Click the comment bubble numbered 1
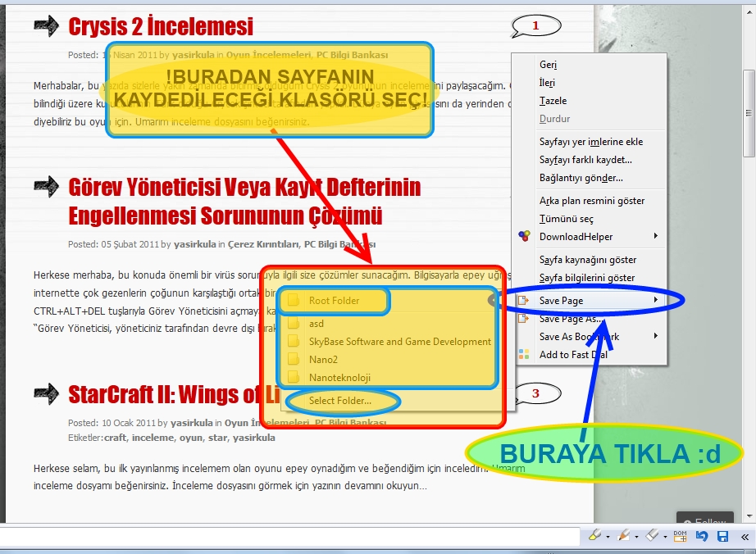Screen dimensions: 756x554 (x=535, y=26)
